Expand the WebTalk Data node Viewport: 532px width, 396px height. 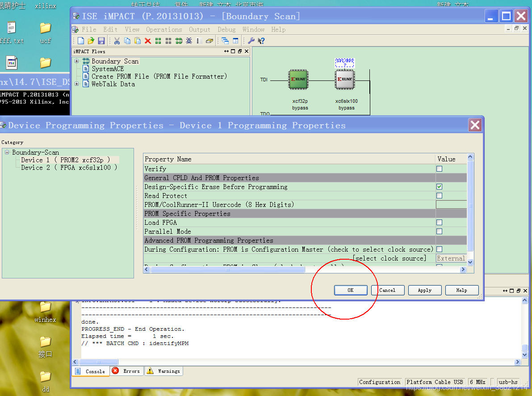77,84
